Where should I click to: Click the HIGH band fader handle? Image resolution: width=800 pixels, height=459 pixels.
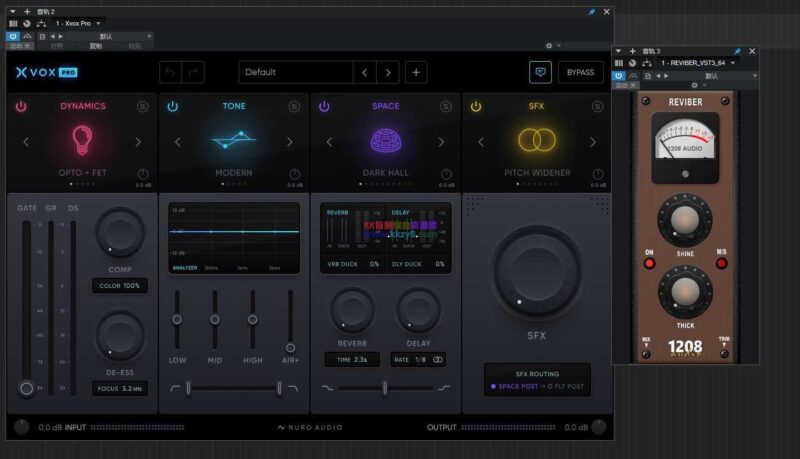click(253, 320)
